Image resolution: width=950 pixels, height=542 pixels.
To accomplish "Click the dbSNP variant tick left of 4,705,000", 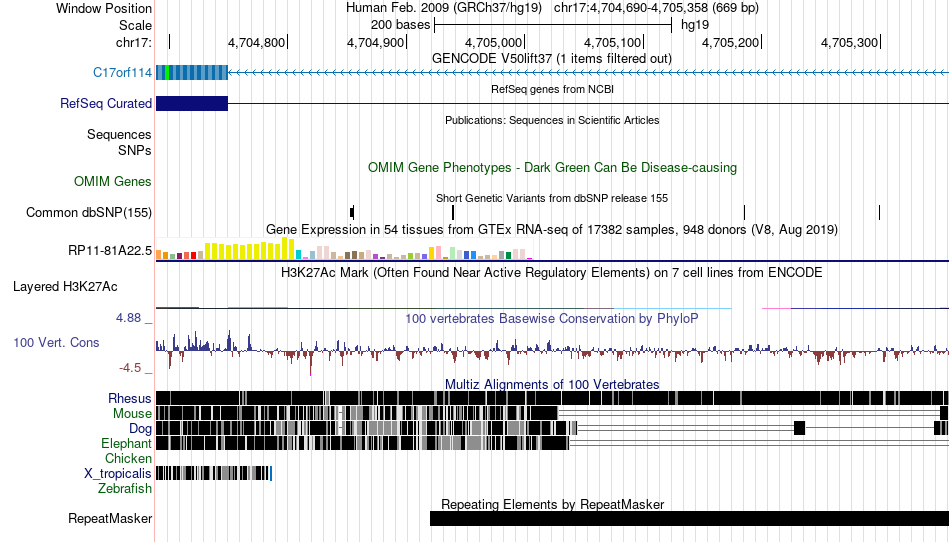I will (x=453, y=213).
